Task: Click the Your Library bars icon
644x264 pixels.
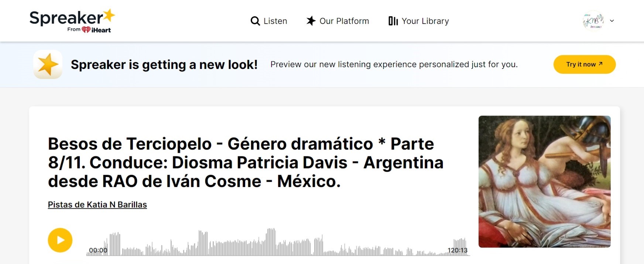Action: pyautogui.click(x=393, y=21)
